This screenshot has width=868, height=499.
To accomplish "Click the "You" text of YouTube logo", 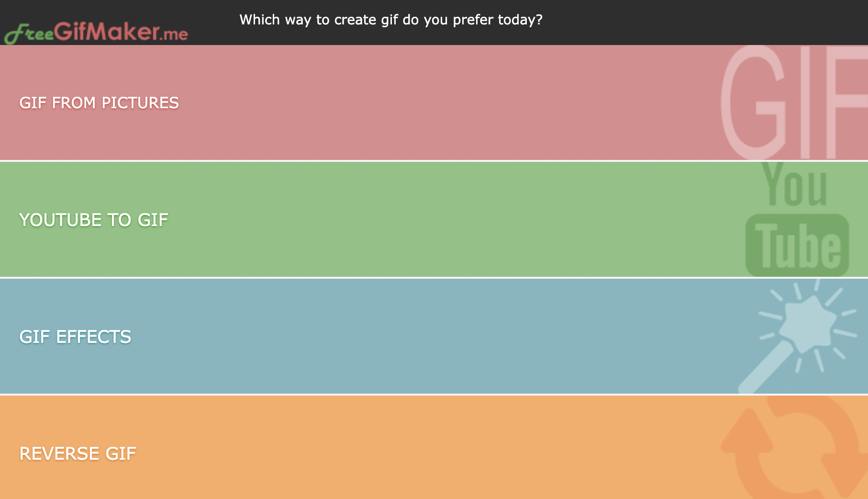I will click(795, 186).
